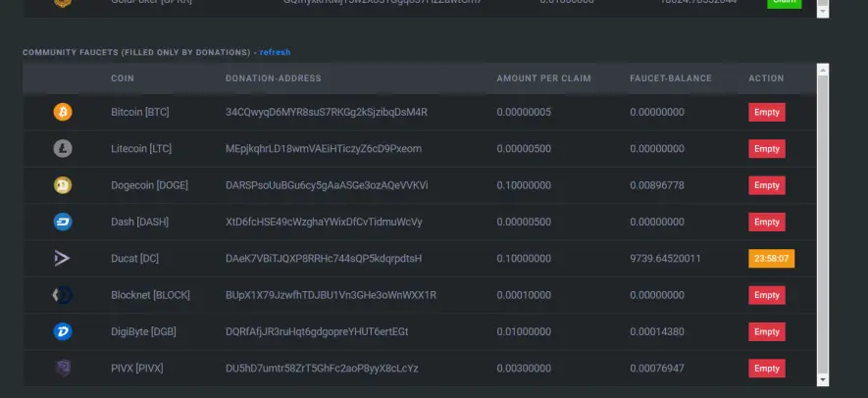Click the Blocknet [BLOCK] coin name

150,295
